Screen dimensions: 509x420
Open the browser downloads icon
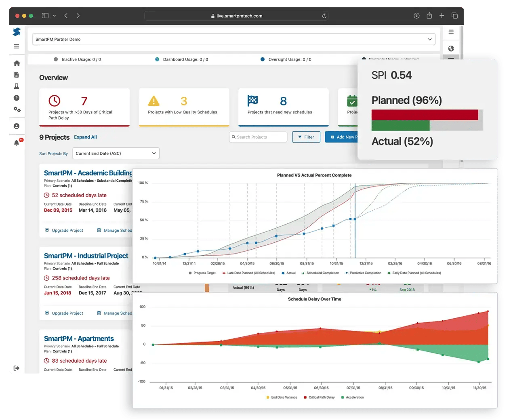coord(416,16)
